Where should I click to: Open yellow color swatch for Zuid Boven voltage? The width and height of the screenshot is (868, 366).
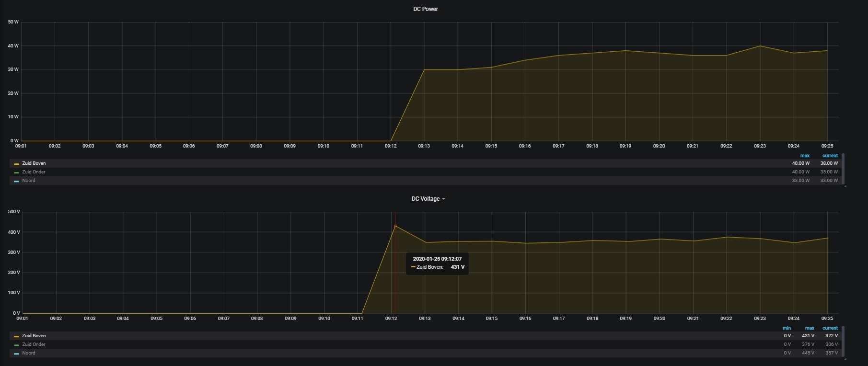pyautogui.click(x=17, y=336)
